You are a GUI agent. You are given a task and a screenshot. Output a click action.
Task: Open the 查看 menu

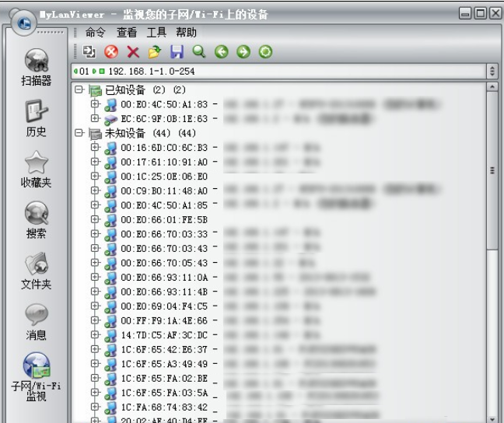point(126,33)
